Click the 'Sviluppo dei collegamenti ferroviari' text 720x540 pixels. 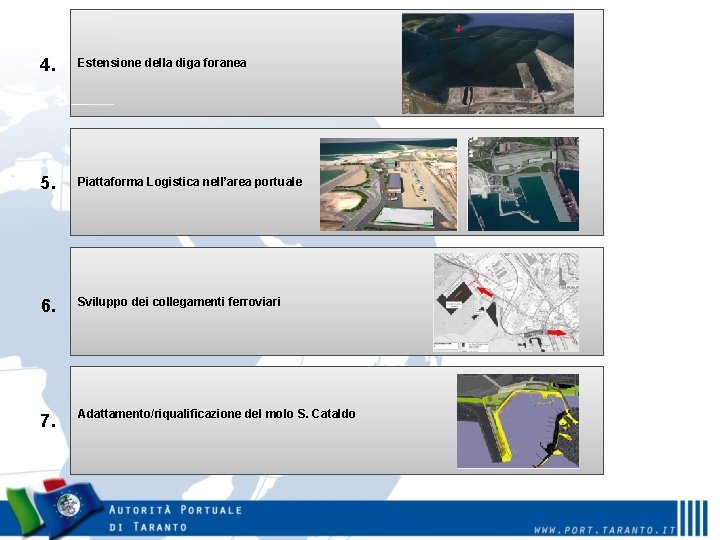click(179, 302)
